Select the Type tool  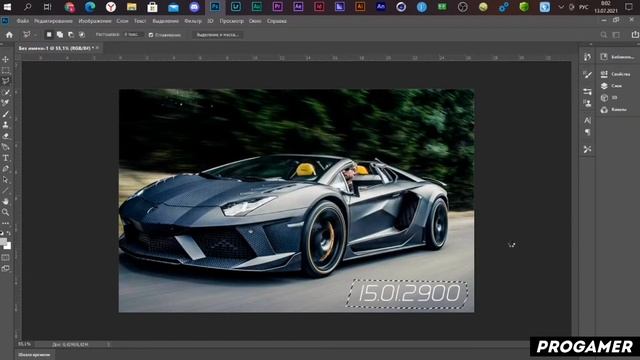[6, 158]
